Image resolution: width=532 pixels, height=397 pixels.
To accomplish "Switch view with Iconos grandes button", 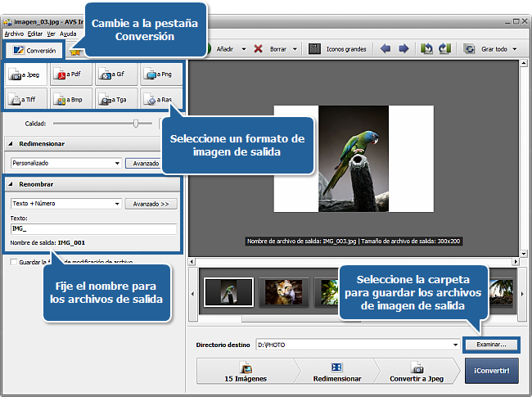I will coord(337,49).
